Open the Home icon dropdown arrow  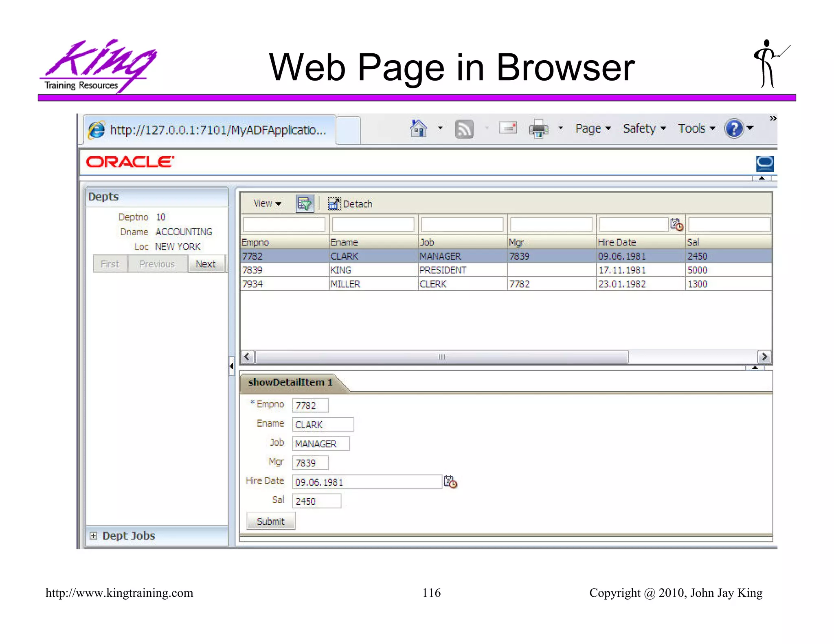pyautogui.click(x=440, y=128)
